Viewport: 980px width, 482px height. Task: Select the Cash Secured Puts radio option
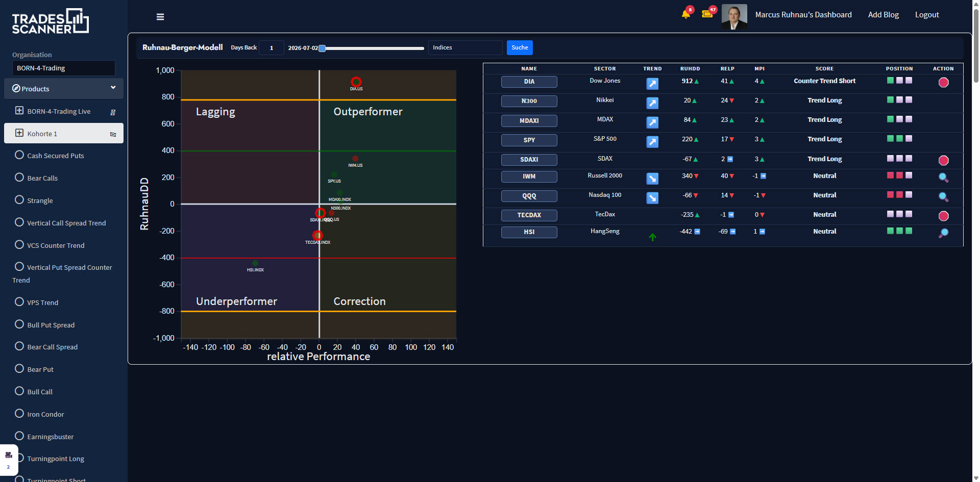[19, 155]
